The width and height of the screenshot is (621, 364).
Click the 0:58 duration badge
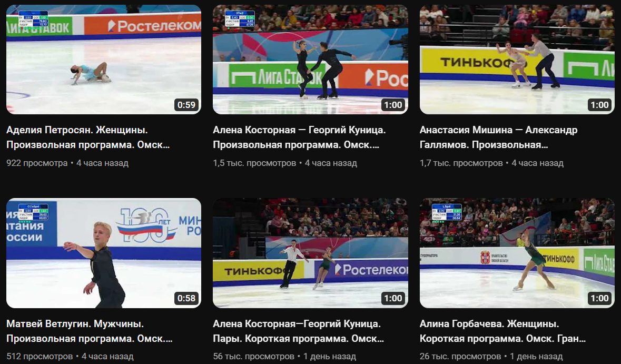tap(186, 298)
